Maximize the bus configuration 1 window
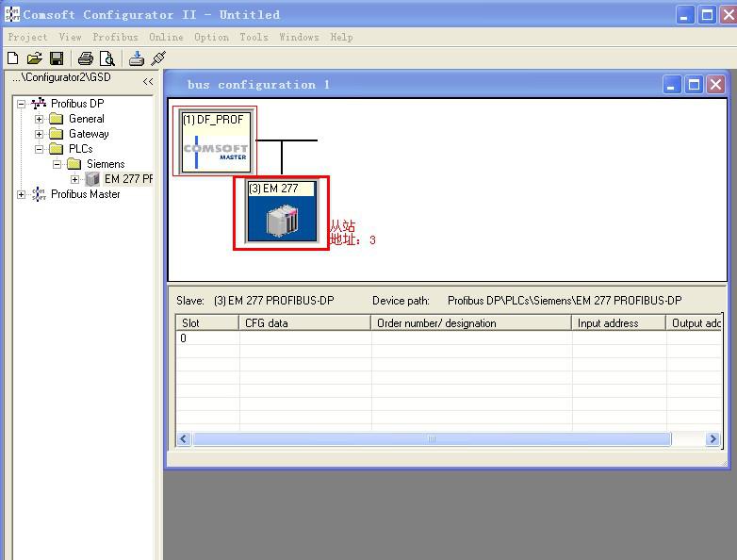737x560 pixels. 694,85
